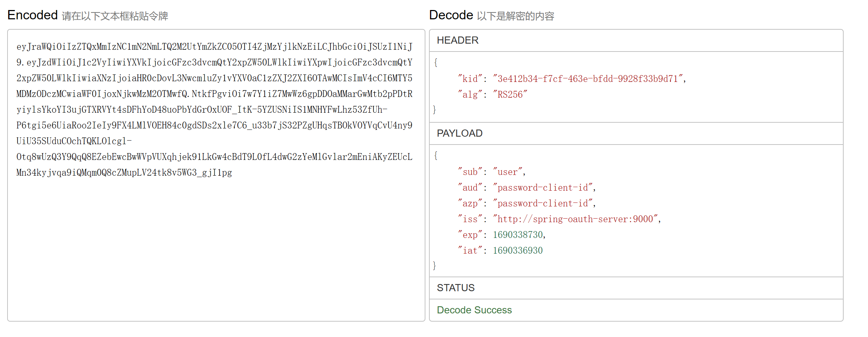Click the "Encoded" heading
The image size is (868, 337).
[x=33, y=15]
